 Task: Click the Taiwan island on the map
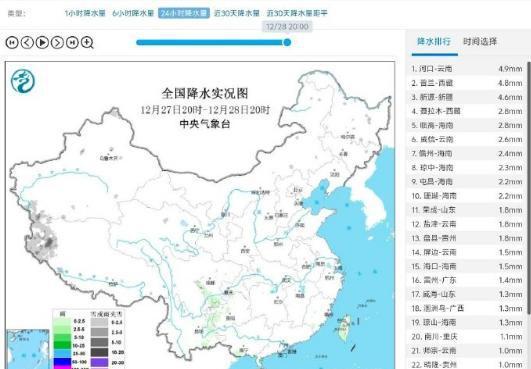coord(345,327)
